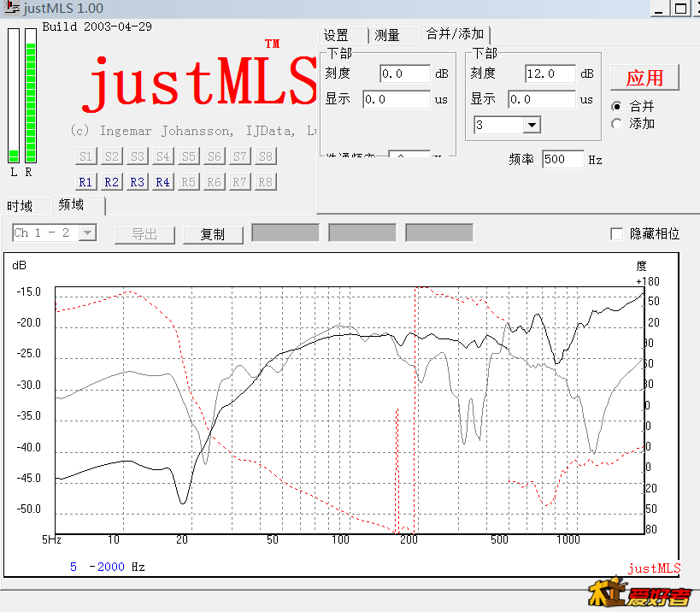Switch to the 时域 tab

pos(21,206)
